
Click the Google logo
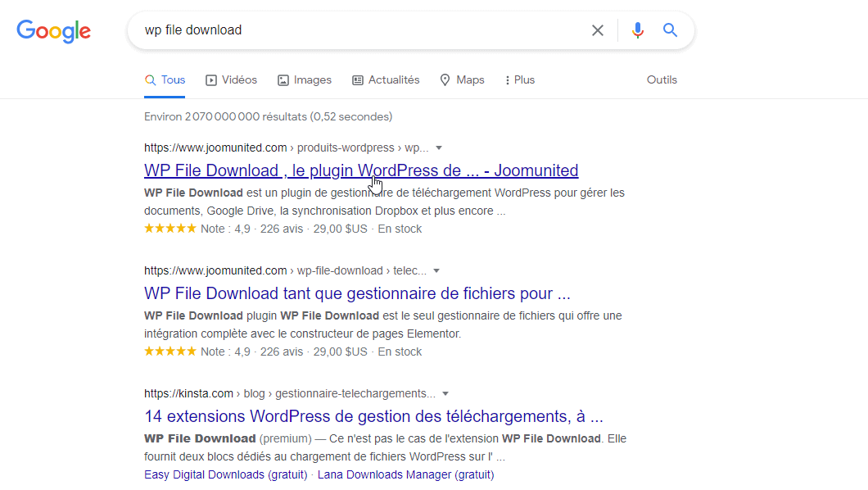pyautogui.click(x=54, y=32)
